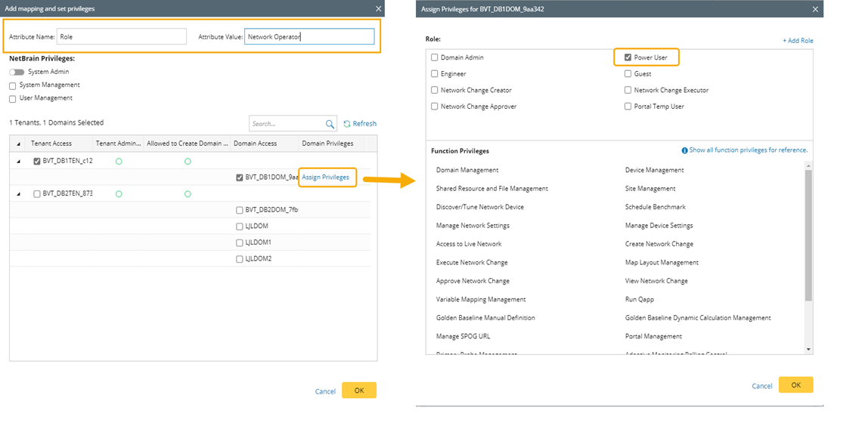
Task: Click the Add Role link
Action: [x=798, y=40]
